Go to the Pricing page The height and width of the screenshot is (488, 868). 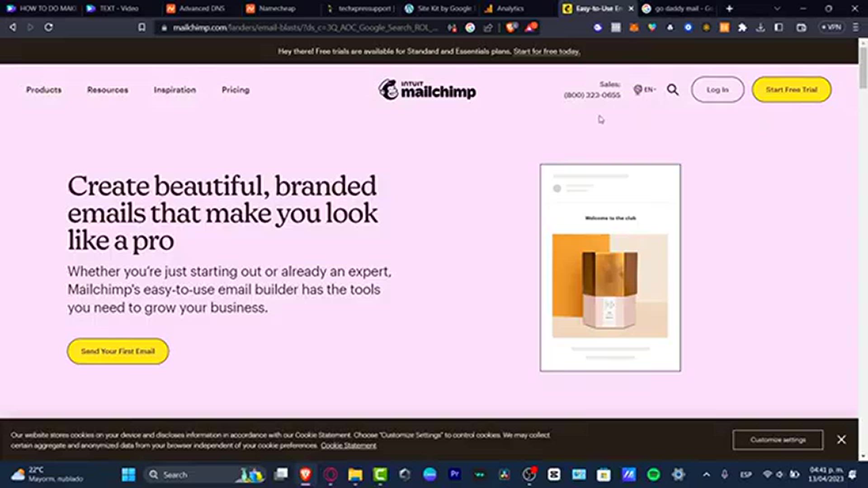236,90
